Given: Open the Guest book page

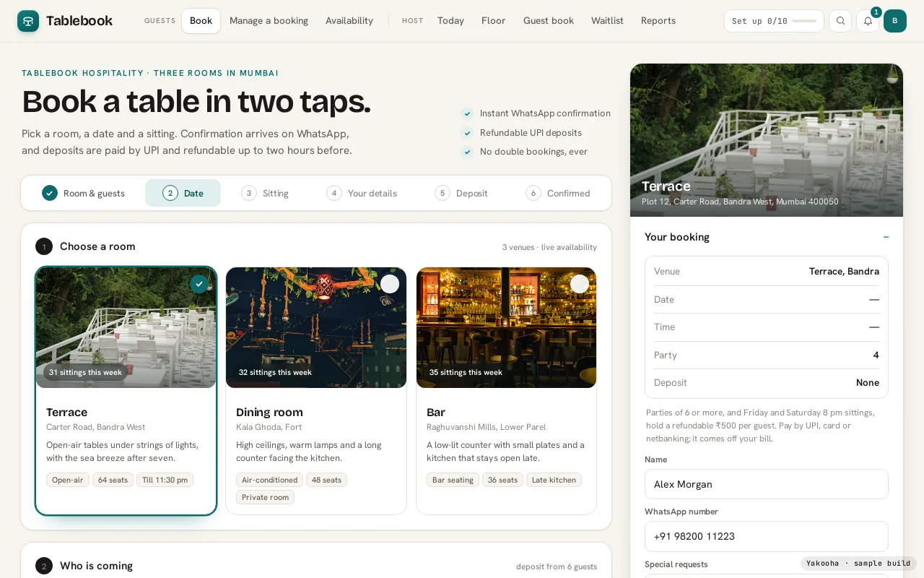Looking at the screenshot, I should pos(549,21).
